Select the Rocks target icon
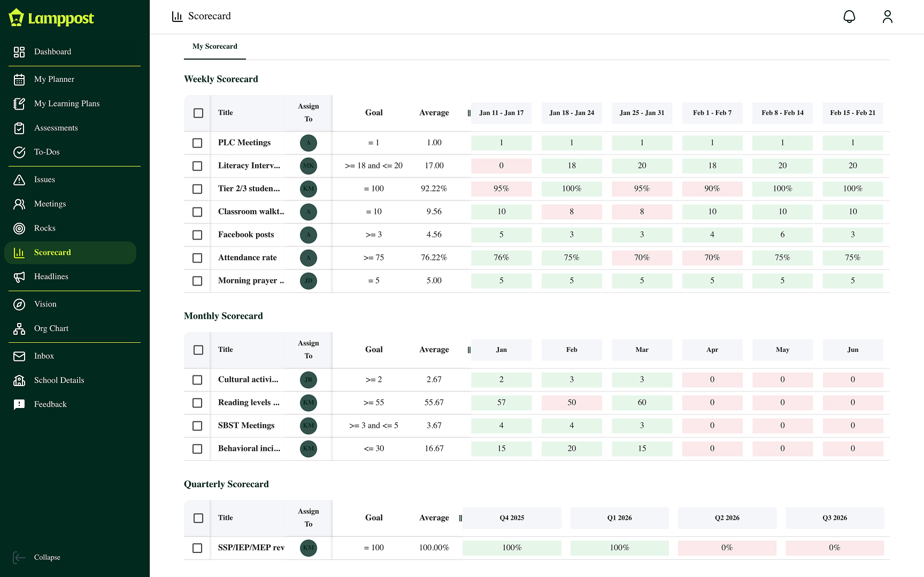 [x=20, y=228]
